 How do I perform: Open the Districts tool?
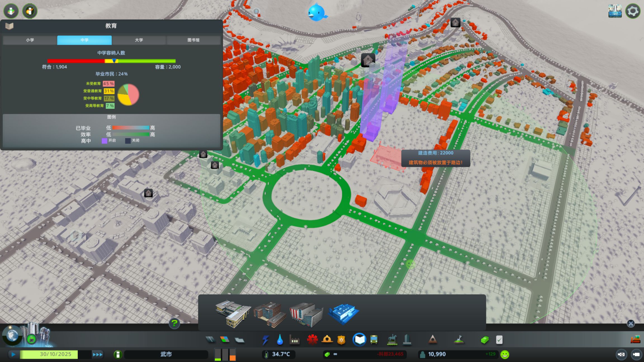[x=239, y=340]
